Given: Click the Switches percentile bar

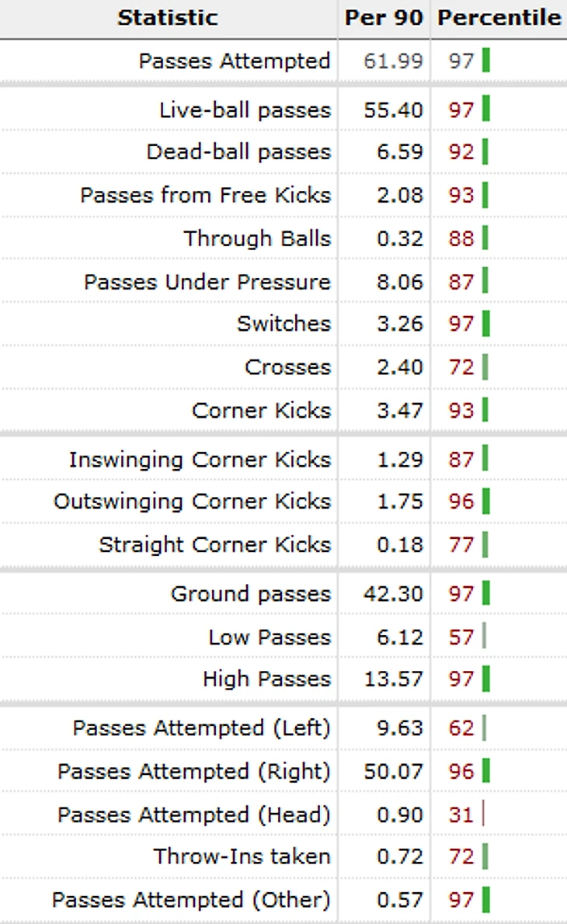Looking at the screenshot, I should (486, 324).
